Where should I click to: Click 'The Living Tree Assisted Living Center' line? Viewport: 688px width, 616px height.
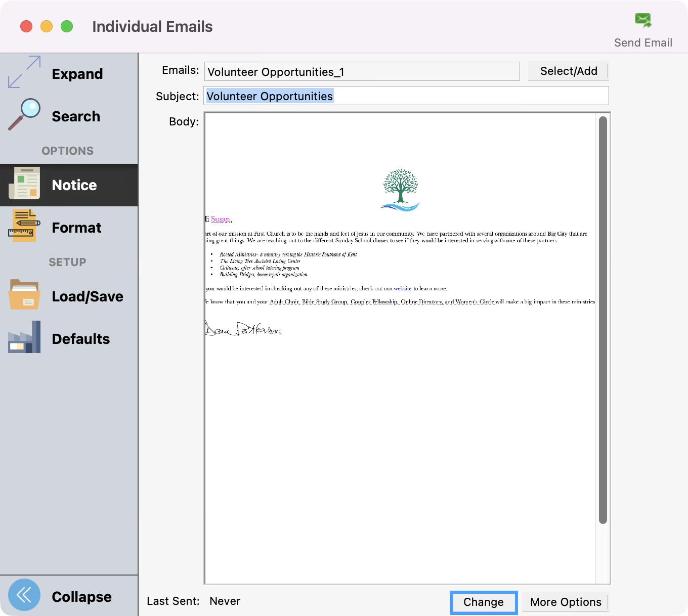tap(260, 261)
